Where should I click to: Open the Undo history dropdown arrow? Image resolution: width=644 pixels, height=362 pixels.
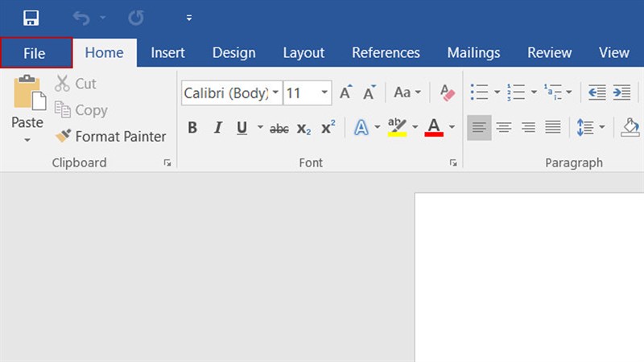pos(103,17)
